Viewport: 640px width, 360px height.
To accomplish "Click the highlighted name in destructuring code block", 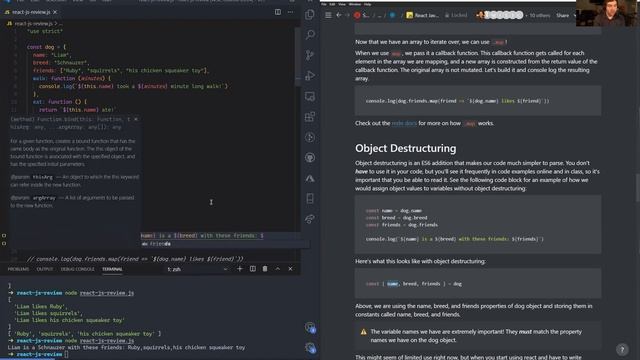I will pos(392,284).
